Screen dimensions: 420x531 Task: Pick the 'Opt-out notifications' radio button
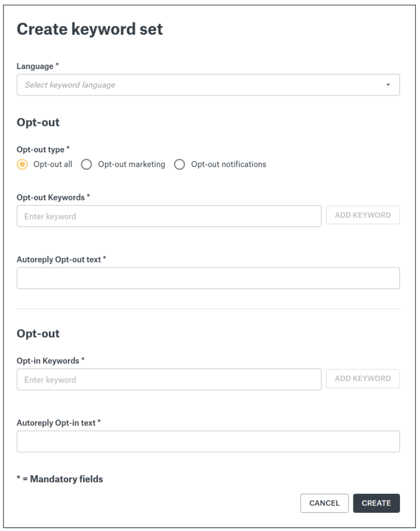tap(180, 165)
